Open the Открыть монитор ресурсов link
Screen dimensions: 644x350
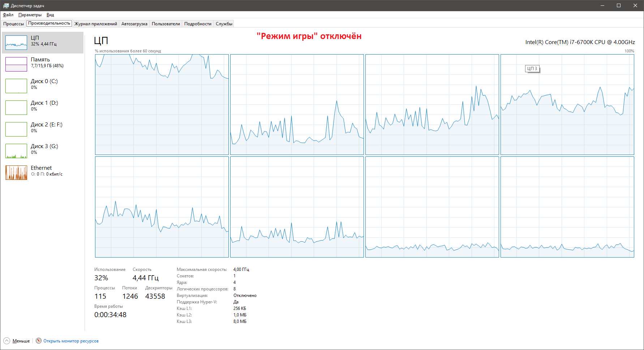tap(71, 341)
